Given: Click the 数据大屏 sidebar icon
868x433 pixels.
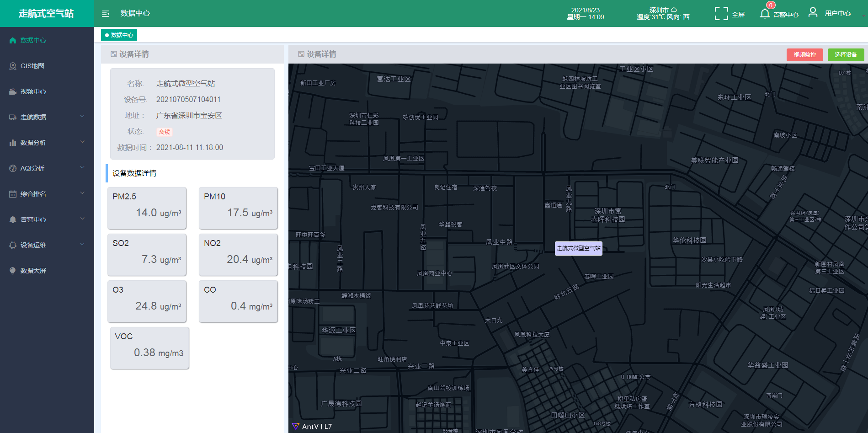Looking at the screenshot, I should 13,271.
